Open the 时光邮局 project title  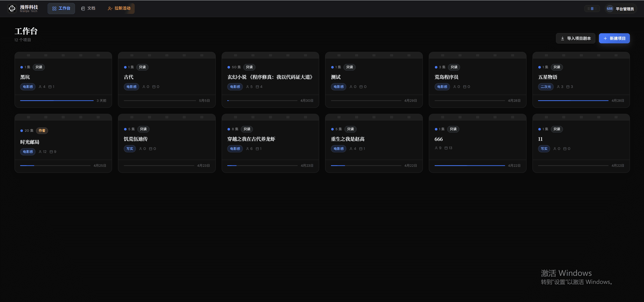(30, 142)
